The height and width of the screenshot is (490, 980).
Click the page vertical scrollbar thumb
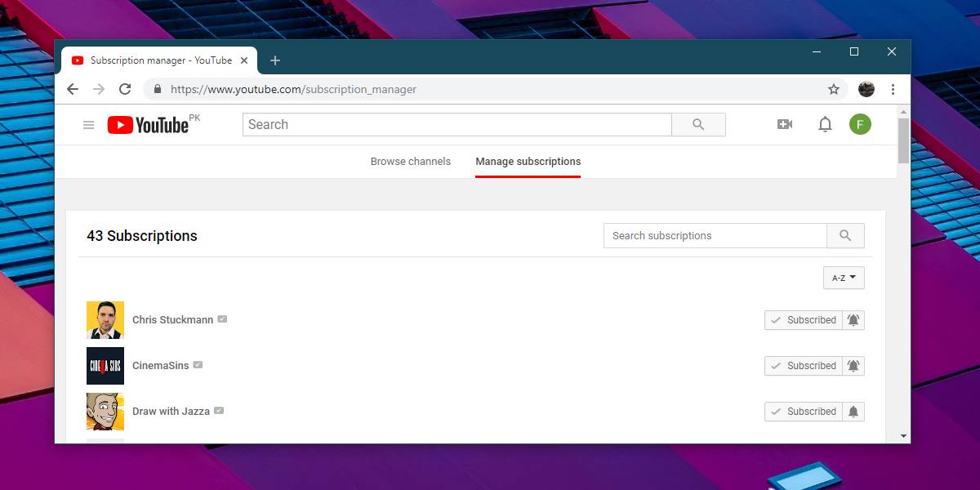tap(903, 140)
